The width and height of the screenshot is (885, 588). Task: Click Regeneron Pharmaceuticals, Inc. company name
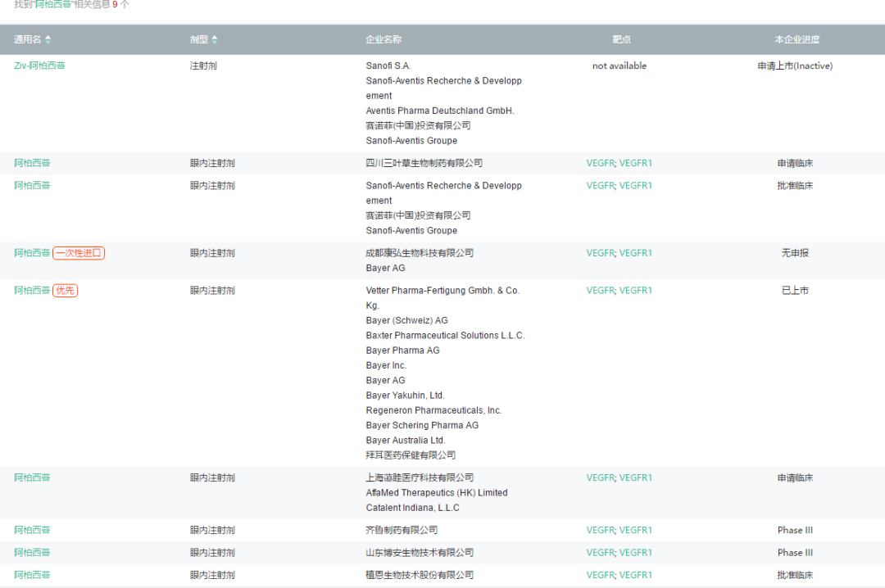tap(433, 410)
